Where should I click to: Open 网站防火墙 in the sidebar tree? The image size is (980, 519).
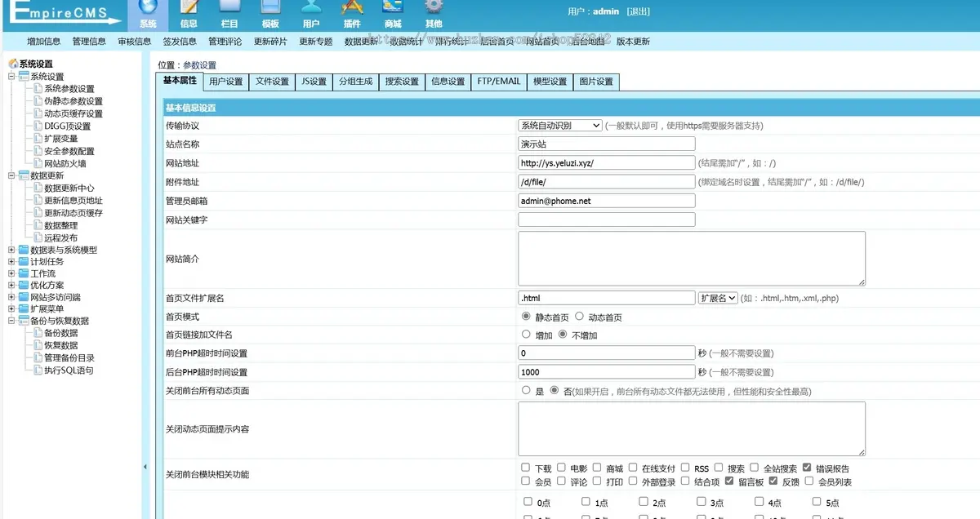click(65, 163)
